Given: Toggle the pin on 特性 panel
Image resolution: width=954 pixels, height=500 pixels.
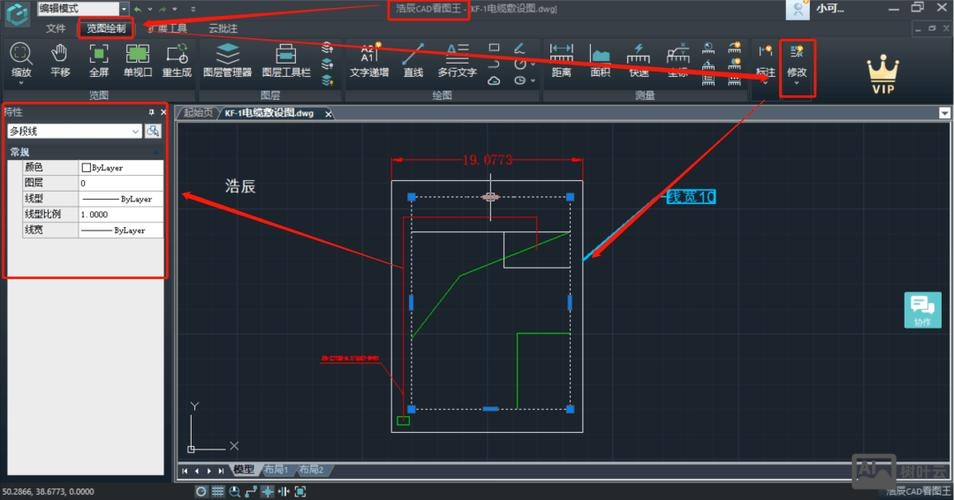Looking at the screenshot, I should click(152, 112).
